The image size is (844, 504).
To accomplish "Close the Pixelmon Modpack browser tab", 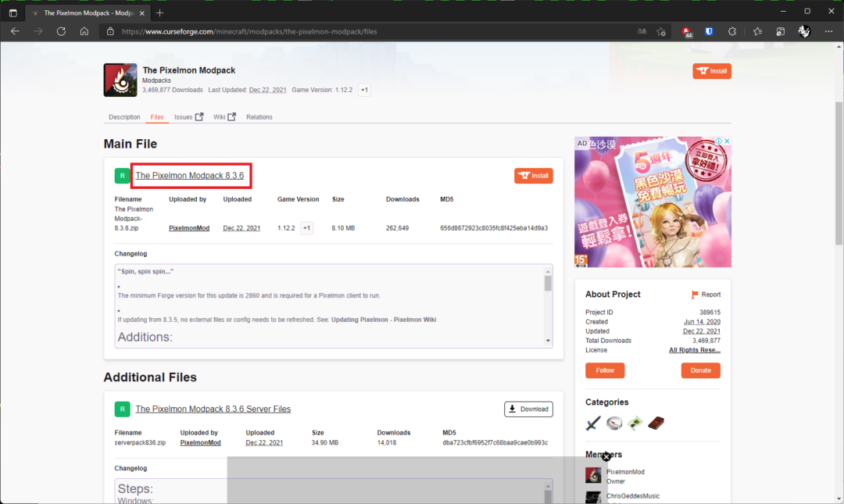I will [x=142, y=13].
